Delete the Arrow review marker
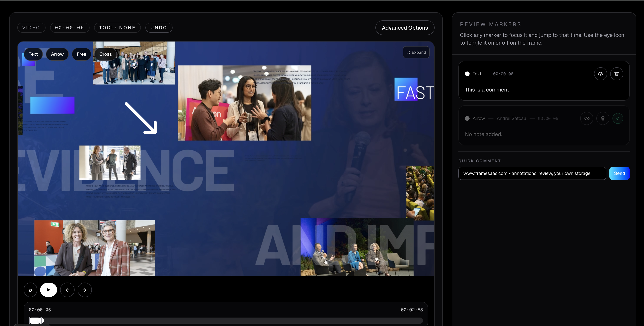This screenshot has width=644, height=326. click(603, 118)
